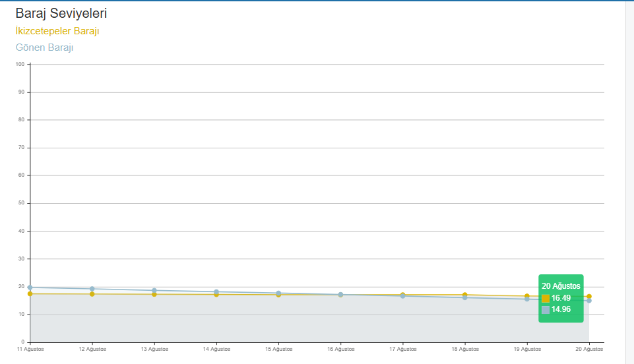Click the '16 Ağustos' x-axis label
The image size is (634, 364).
coord(341,349)
